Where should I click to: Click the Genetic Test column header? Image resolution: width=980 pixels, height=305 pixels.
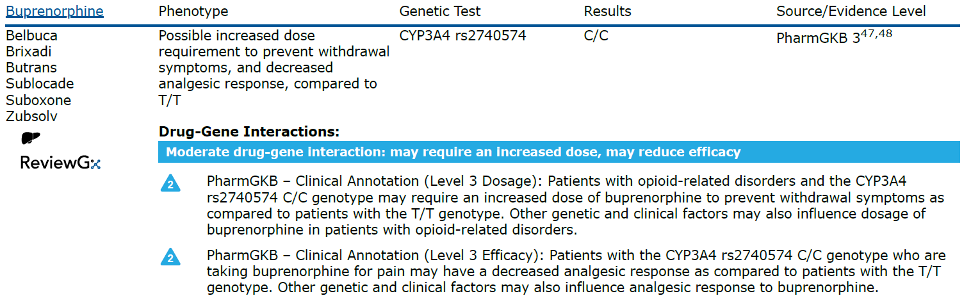point(440,12)
